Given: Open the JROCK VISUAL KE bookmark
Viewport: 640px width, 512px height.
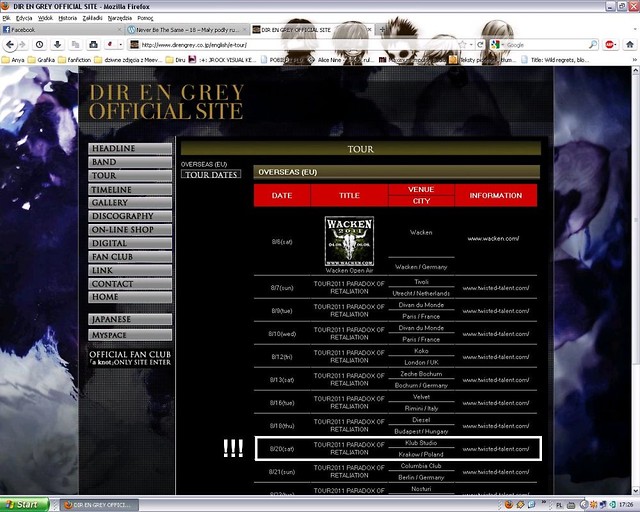Looking at the screenshot, I should [x=222, y=60].
